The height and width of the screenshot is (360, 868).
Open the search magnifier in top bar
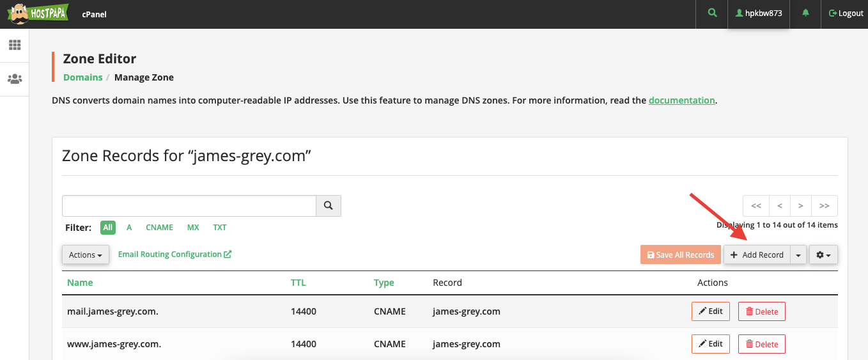click(712, 13)
